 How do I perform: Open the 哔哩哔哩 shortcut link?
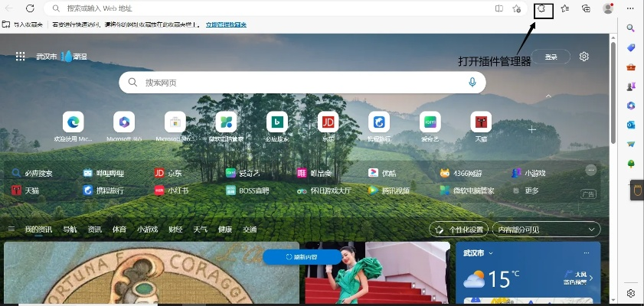[x=103, y=173]
